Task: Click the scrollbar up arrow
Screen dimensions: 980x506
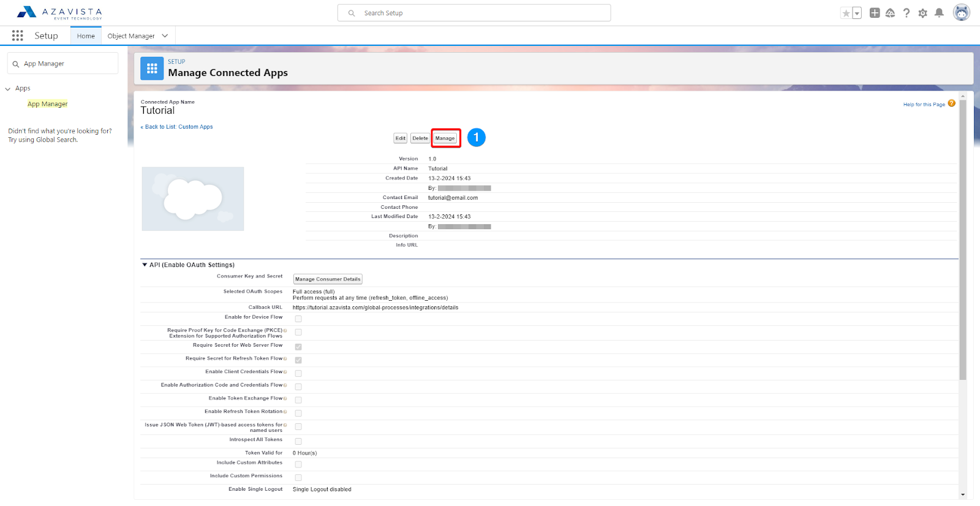Action: click(963, 96)
